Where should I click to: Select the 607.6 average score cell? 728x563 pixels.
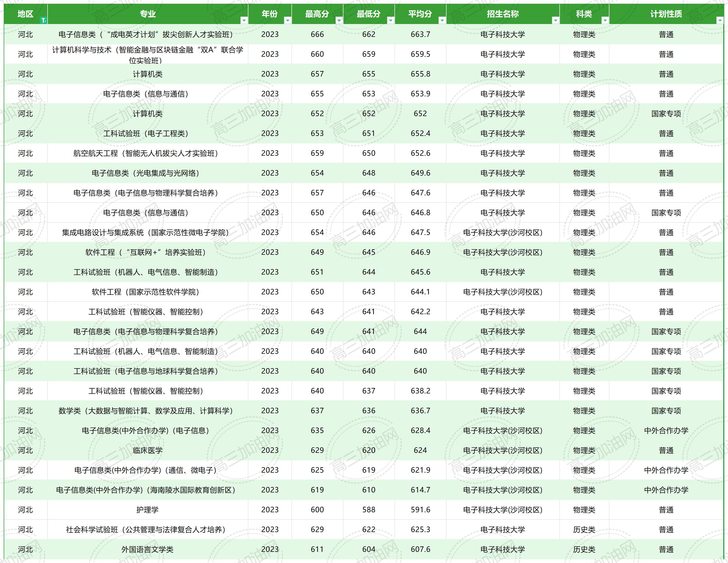point(420,549)
